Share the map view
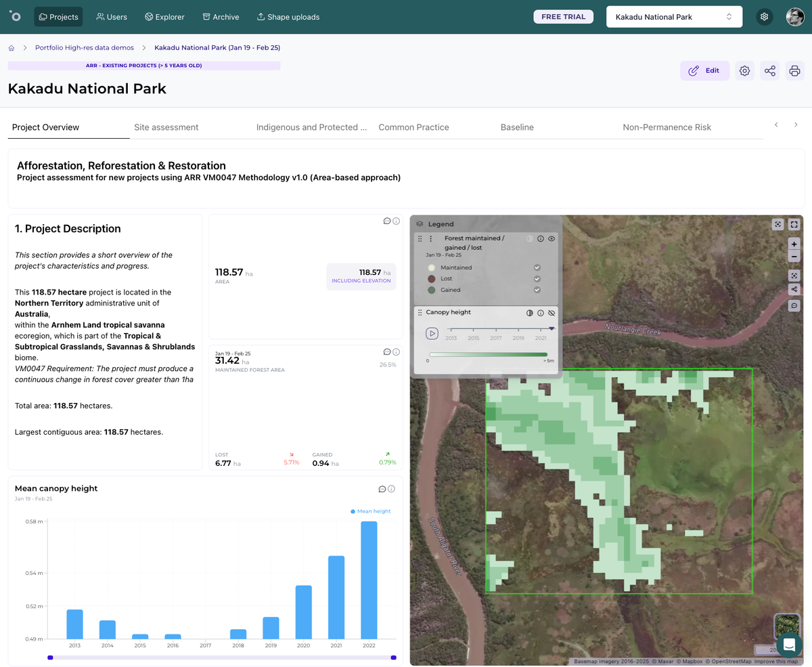Screen dimensions: 812x667 coord(794,289)
